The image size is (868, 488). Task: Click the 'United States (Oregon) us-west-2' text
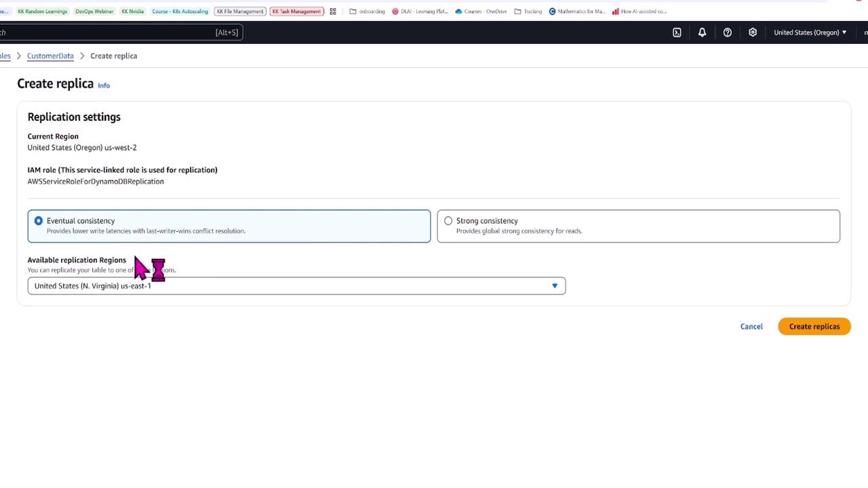pos(82,148)
